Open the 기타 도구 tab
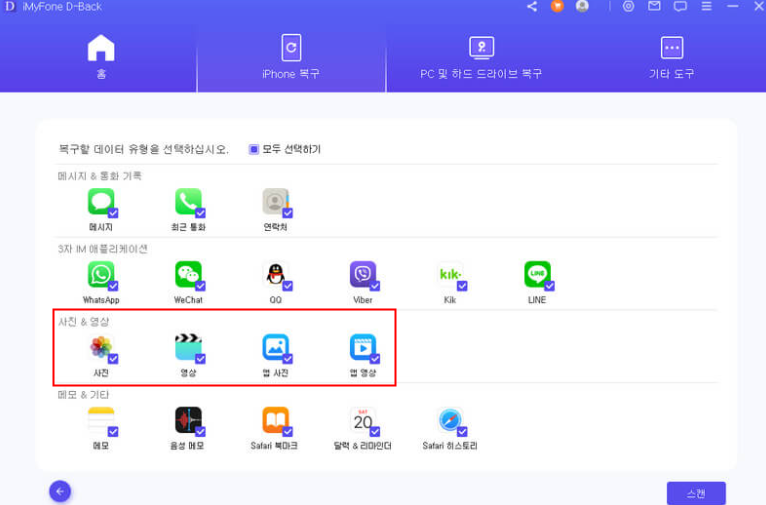Viewport: 766px width, 505px height. [672, 56]
